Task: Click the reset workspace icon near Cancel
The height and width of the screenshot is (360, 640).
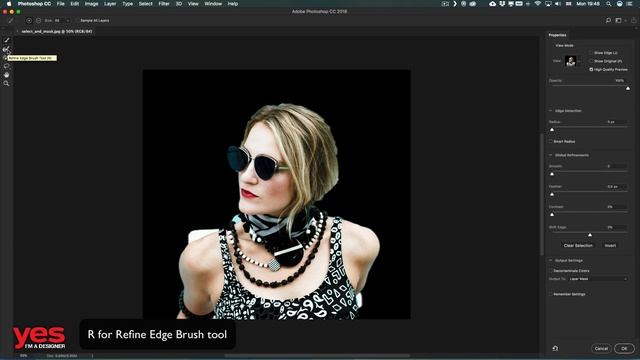Action: 555,348
